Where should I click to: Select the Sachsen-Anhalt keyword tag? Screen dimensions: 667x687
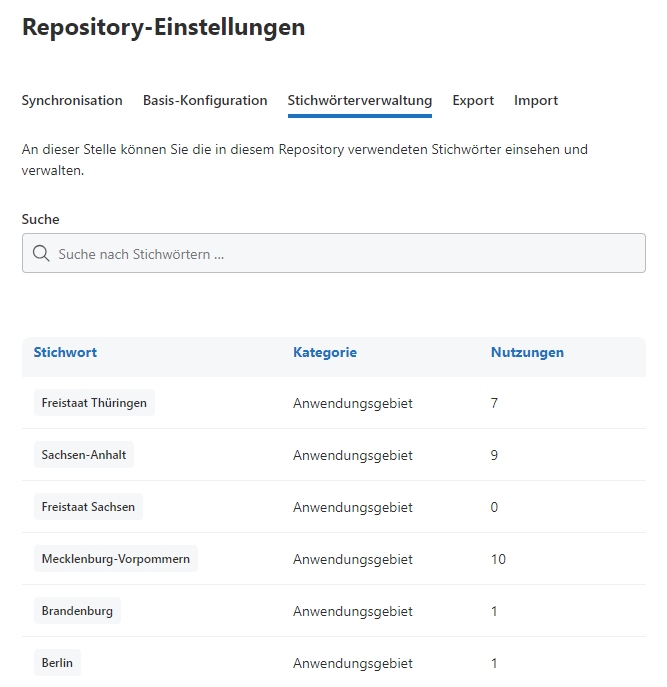pyautogui.click(x=84, y=455)
